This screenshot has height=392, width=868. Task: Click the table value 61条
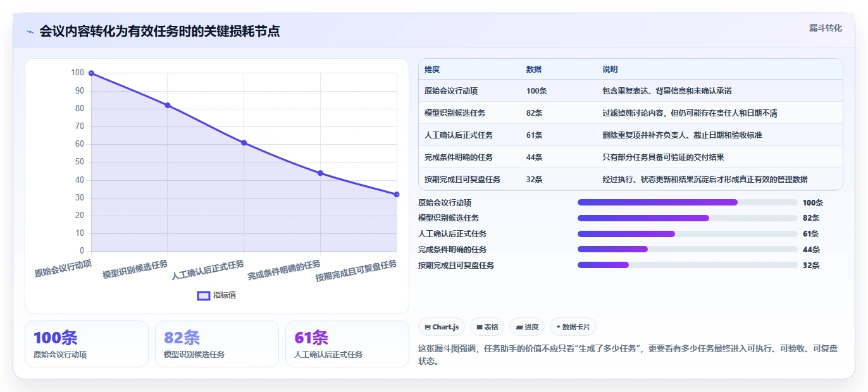click(x=535, y=135)
